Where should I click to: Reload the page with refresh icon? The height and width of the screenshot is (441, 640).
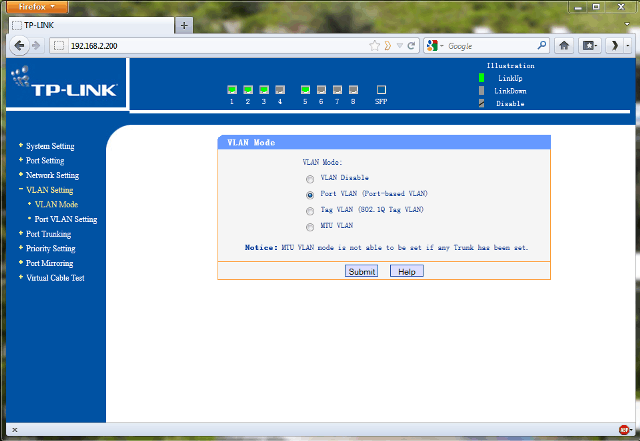pos(411,46)
